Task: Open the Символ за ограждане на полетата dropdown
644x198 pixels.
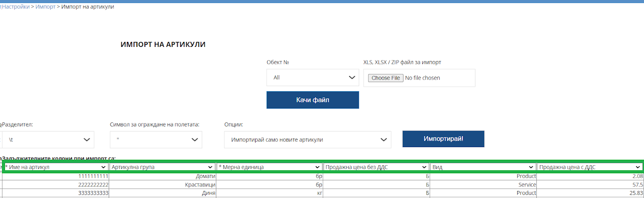Action: [156, 140]
